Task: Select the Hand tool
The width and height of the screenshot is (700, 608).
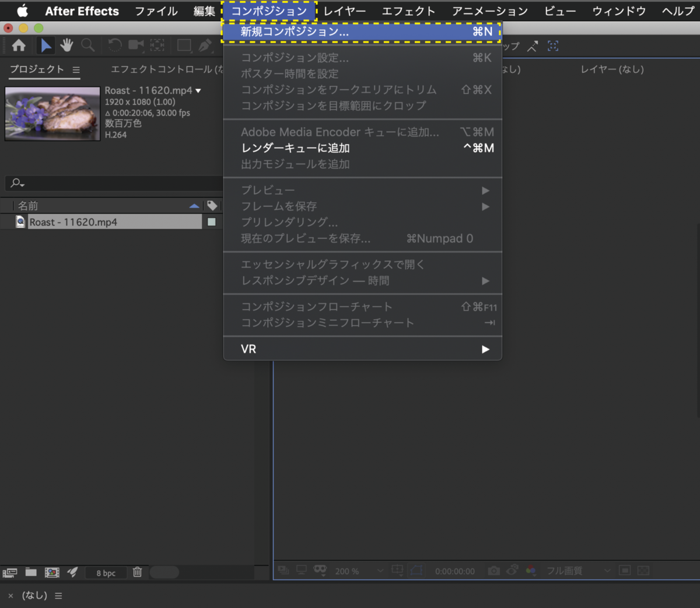Action: click(66, 46)
